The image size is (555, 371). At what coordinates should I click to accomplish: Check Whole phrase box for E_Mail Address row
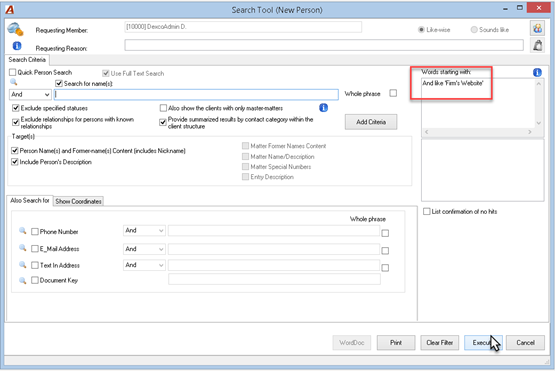(385, 251)
